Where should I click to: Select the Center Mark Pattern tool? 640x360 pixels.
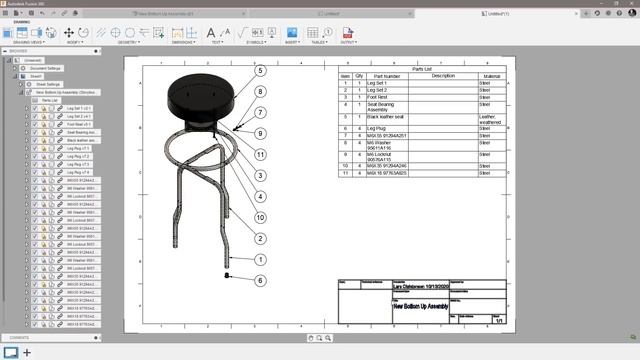click(x=130, y=33)
